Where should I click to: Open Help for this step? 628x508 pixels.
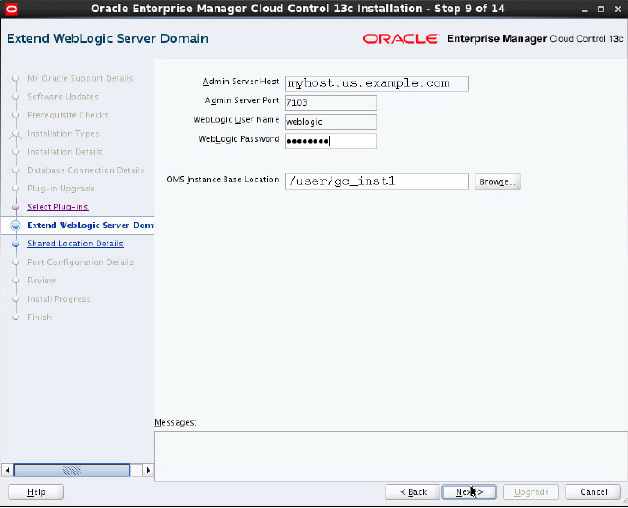36,492
